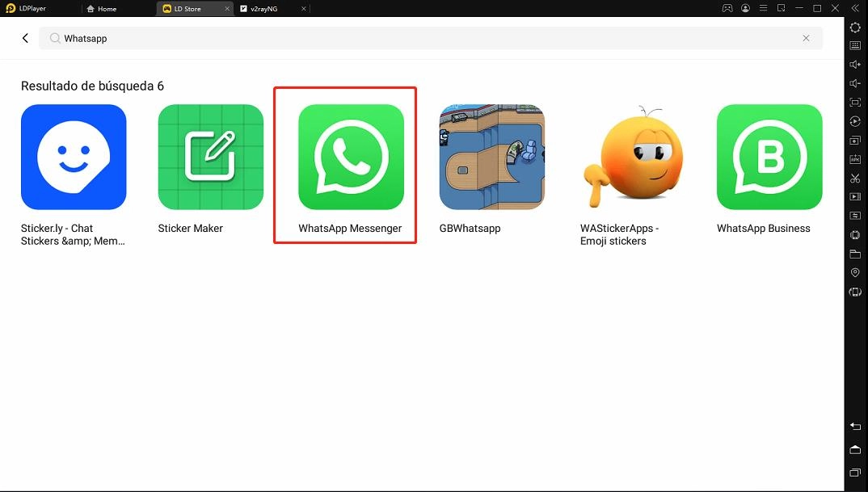The image size is (868, 492).
Task: Open virtual location pin icon
Action: tap(855, 273)
